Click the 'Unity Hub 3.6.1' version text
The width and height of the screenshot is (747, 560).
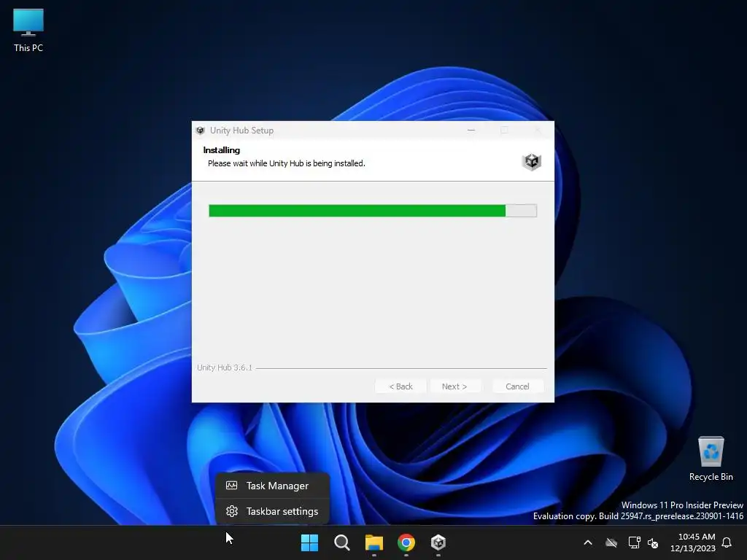tap(225, 367)
